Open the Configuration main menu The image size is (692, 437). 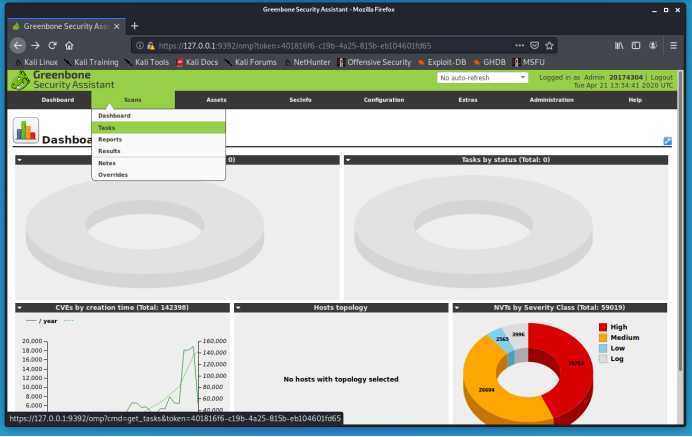pyautogui.click(x=384, y=100)
